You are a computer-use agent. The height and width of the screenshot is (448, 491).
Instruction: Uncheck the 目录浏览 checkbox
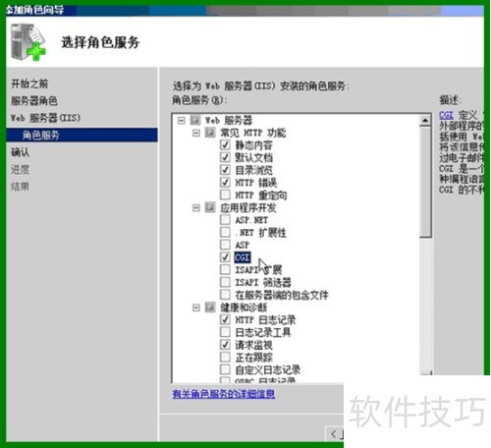tap(225, 170)
